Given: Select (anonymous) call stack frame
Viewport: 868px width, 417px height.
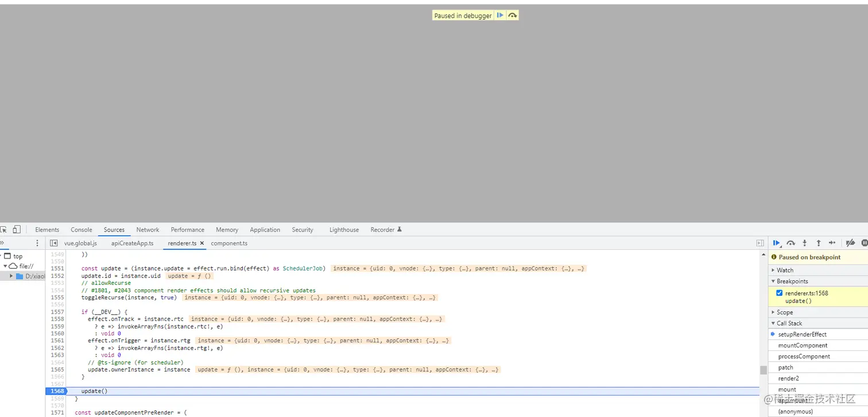Looking at the screenshot, I should click(x=818, y=411).
